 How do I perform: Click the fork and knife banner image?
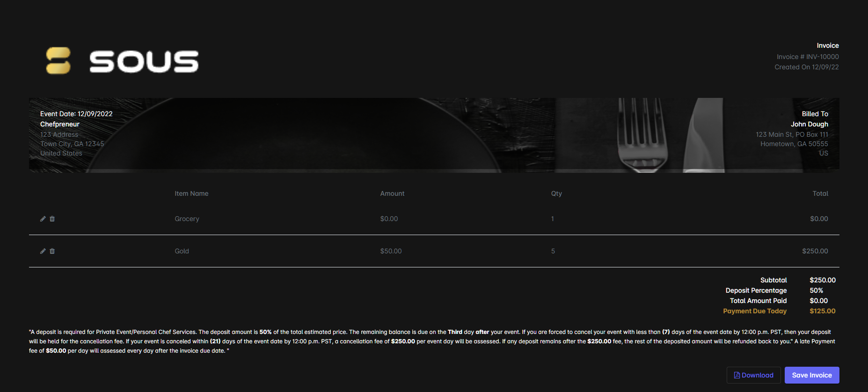(x=434, y=135)
